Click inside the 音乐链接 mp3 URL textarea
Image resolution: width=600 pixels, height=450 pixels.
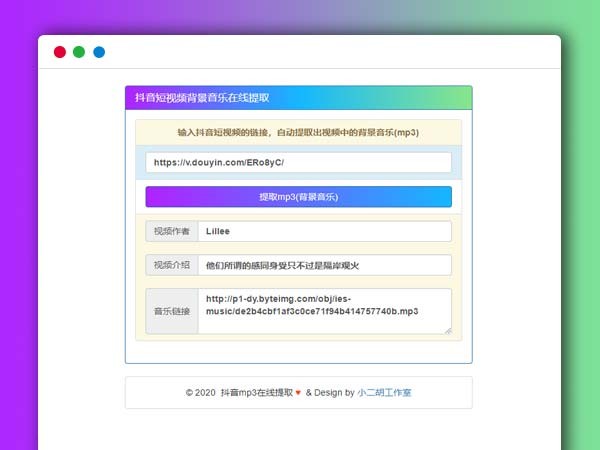tap(324, 311)
